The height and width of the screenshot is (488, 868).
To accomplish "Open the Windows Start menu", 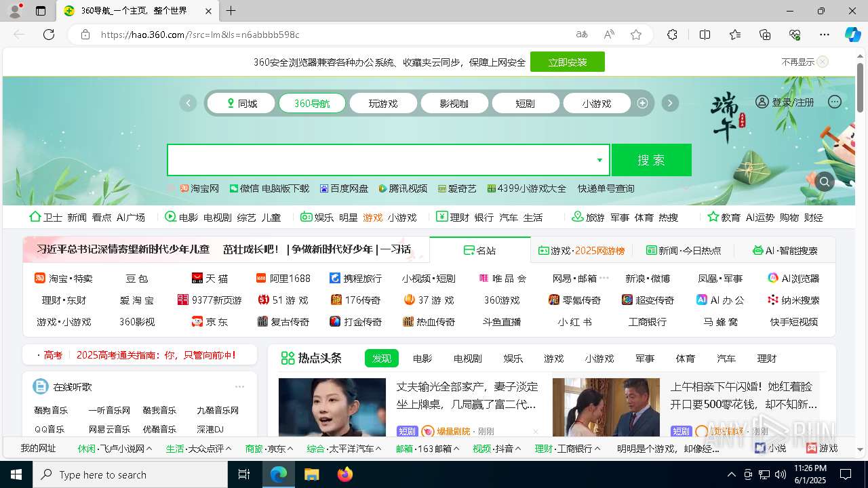I will [16, 474].
